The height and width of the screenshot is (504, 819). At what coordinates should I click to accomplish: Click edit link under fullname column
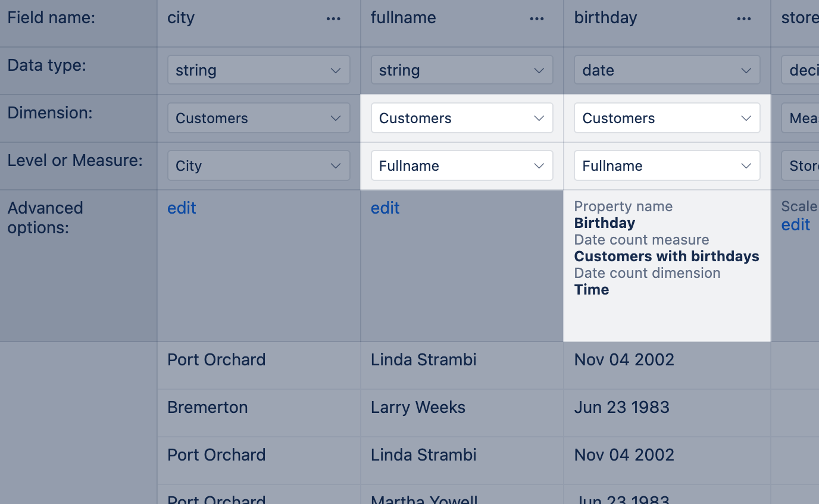click(385, 208)
